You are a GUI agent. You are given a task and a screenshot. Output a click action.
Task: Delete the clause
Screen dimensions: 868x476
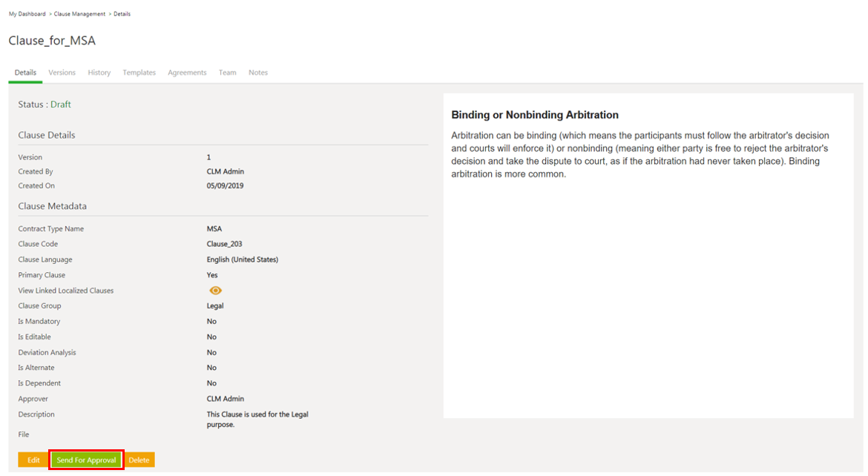[x=139, y=460]
